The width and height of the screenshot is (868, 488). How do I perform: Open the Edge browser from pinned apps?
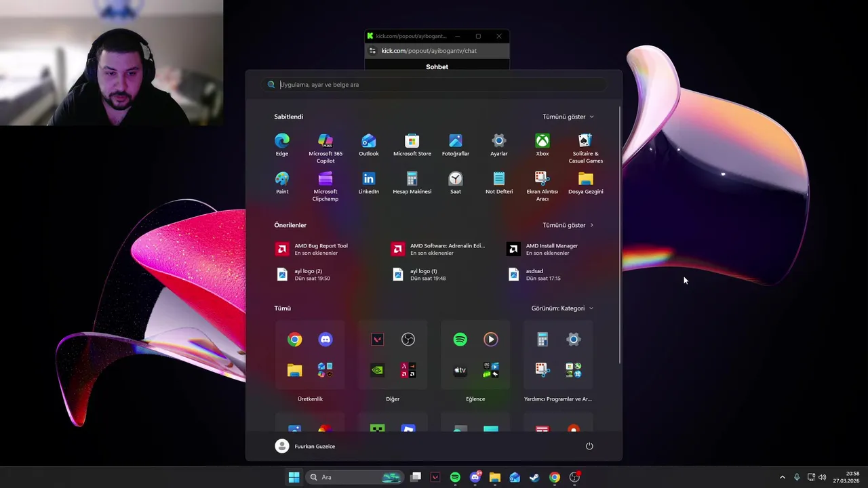coord(282,145)
